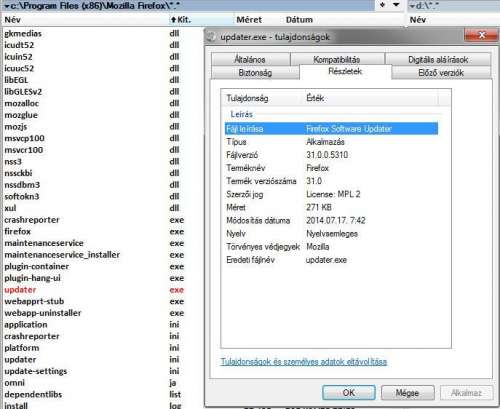Open the Általános tab
This screenshot has height=409, width=500.
[x=250, y=59]
